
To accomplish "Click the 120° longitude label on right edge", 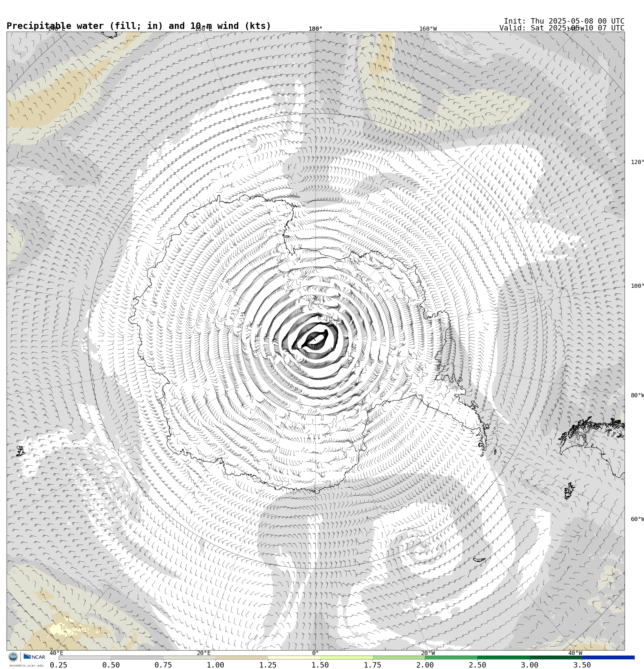I will (x=637, y=162).
